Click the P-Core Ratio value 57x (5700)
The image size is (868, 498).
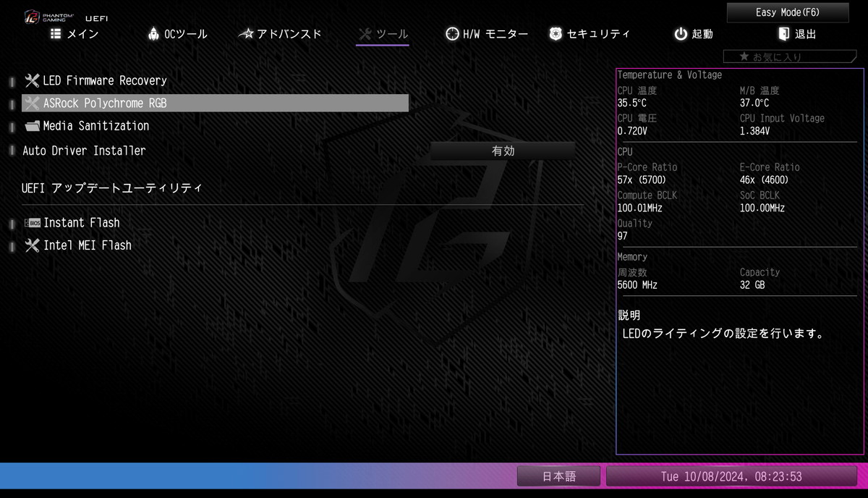[642, 180]
